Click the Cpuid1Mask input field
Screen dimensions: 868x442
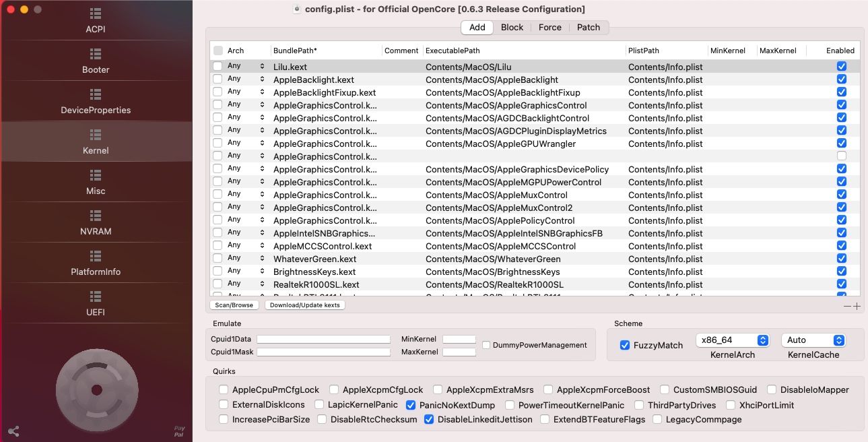click(323, 352)
